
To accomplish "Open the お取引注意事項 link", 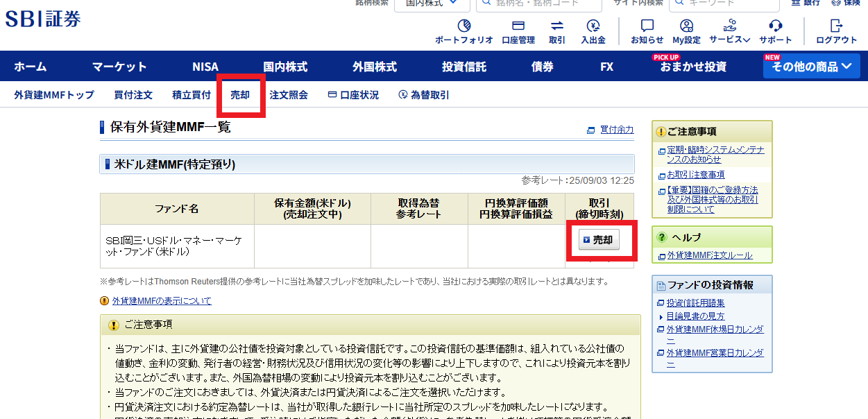I will pos(696,175).
